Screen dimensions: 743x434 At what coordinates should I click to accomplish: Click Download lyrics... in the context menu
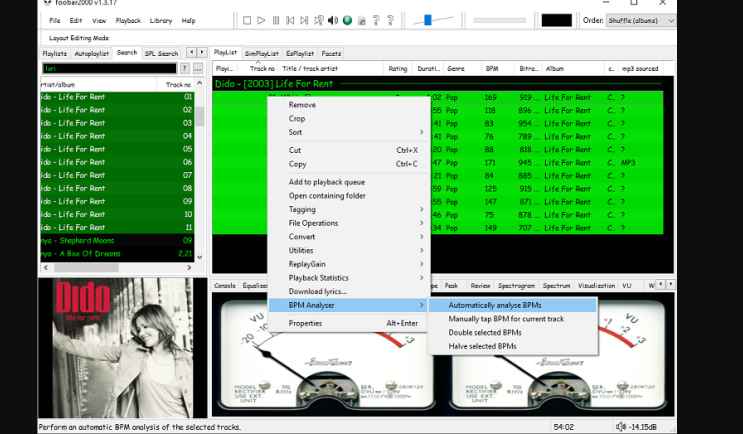click(350, 292)
